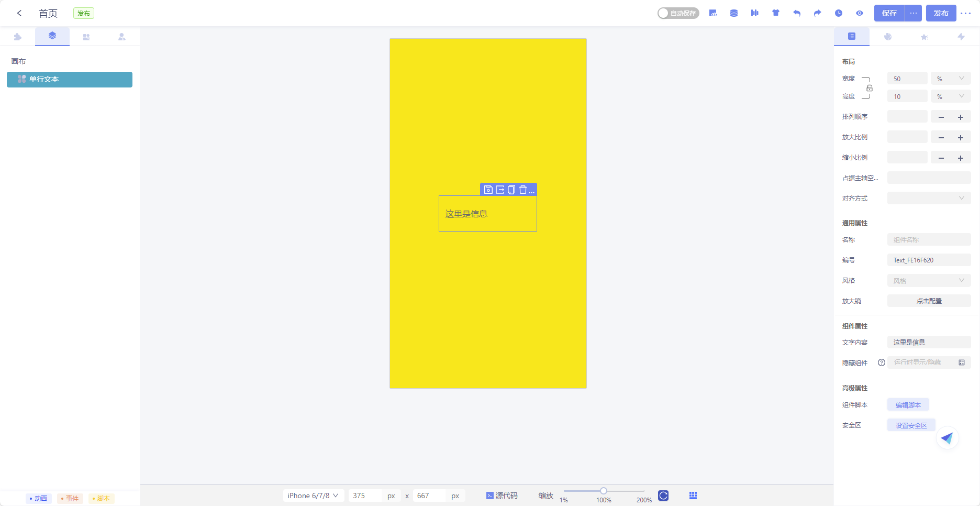Switch to the palette style tab
980x506 pixels.
point(888,37)
